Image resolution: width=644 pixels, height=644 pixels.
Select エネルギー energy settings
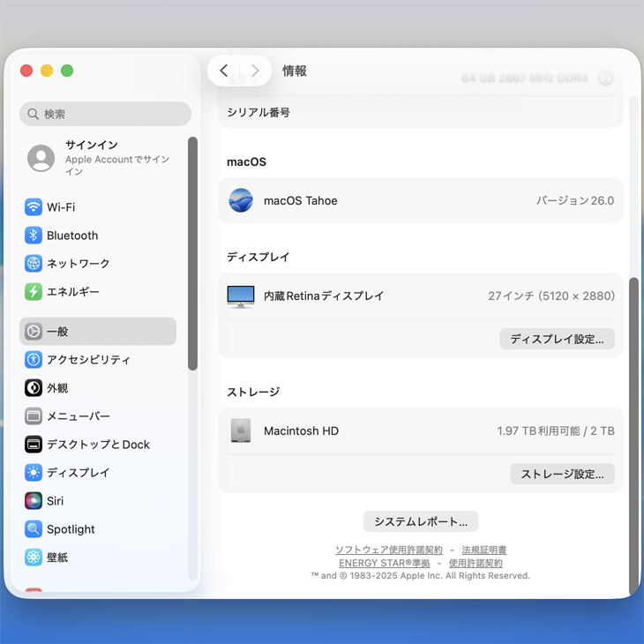72,292
